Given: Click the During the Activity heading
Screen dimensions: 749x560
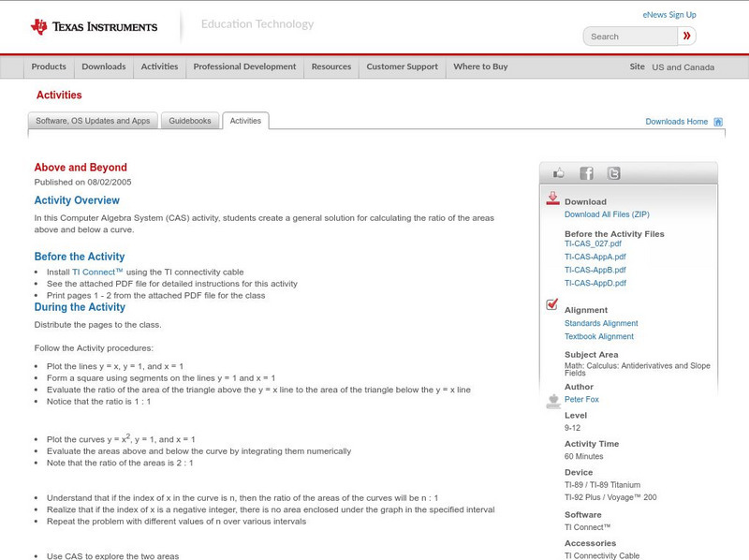Looking at the screenshot, I should (80, 307).
